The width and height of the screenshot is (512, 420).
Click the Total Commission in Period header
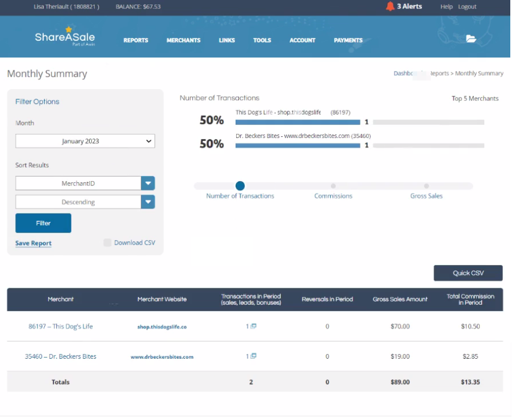coord(470,299)
